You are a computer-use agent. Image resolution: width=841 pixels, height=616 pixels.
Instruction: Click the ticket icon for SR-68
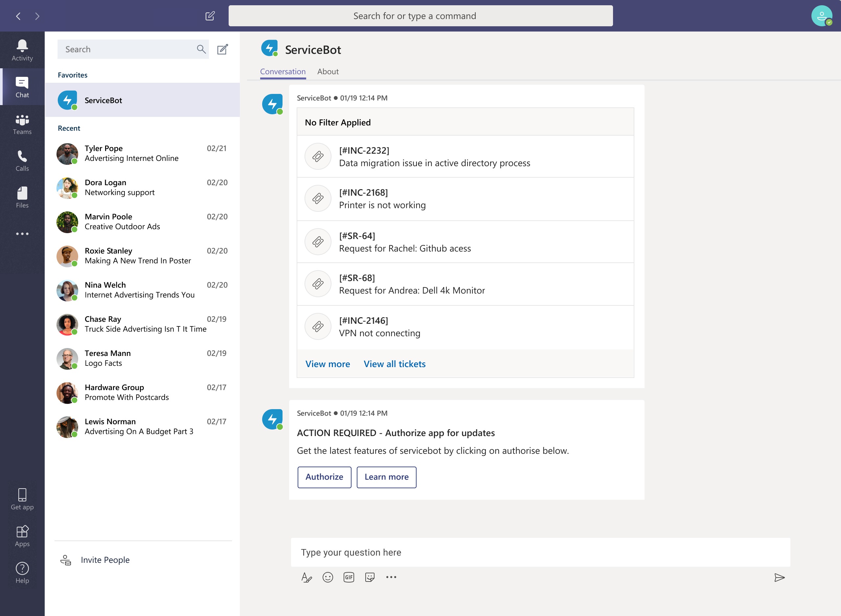click(318, 284)
